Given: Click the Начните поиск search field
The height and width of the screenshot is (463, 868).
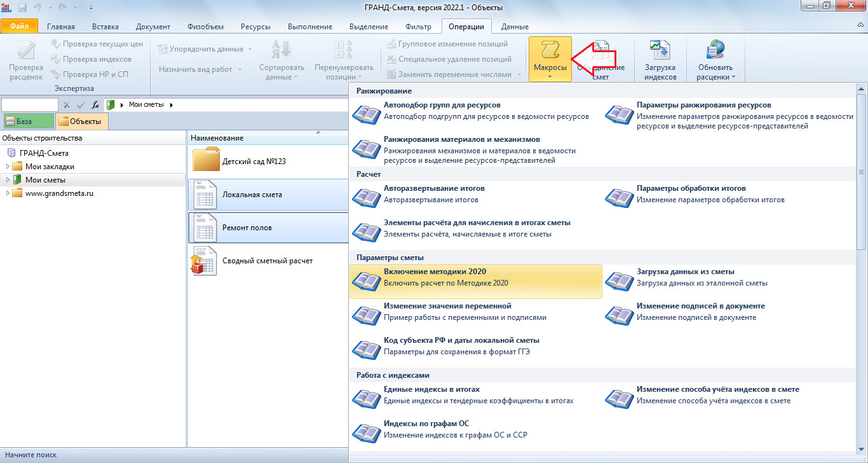Looking at the screenshot, I should [29, 455].
